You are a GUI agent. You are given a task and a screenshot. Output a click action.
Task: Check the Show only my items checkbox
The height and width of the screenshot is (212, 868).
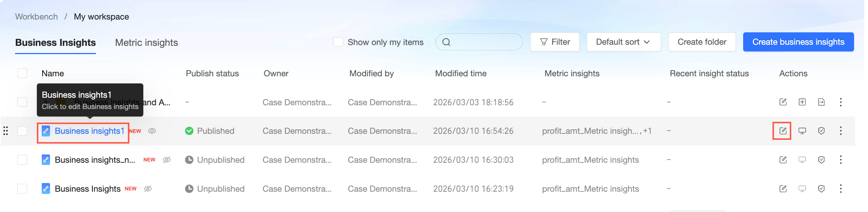tap(338, 42)
